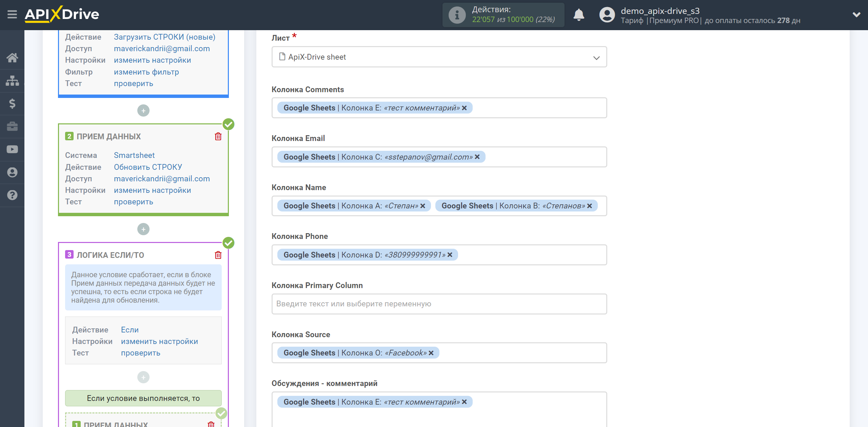This screenshot has height=427, width=868.
Task: Open Smartsheet maverickandrii@gmail.com access link
Action: click(162, 179)
